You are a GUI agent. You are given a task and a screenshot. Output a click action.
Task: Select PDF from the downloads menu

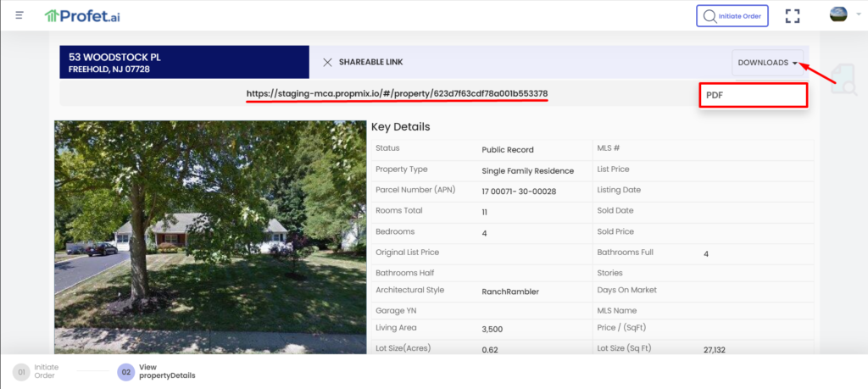coord(752,95)
